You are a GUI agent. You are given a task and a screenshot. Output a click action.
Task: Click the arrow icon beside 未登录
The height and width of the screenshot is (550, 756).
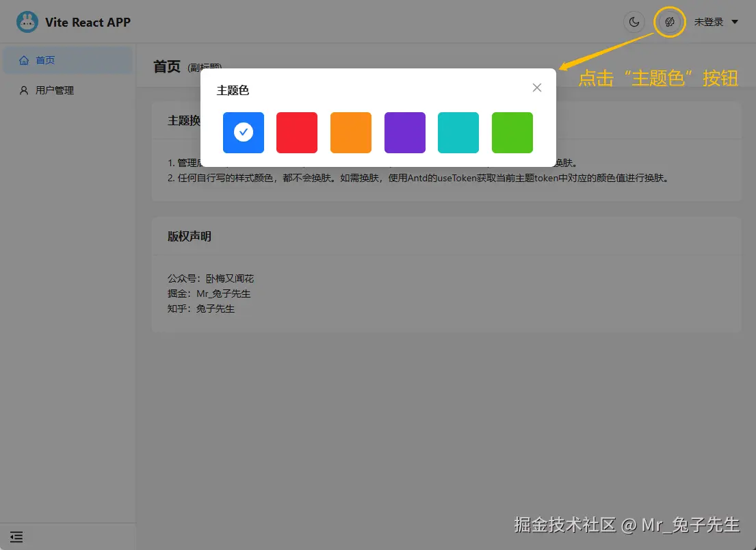click(735, 21)
